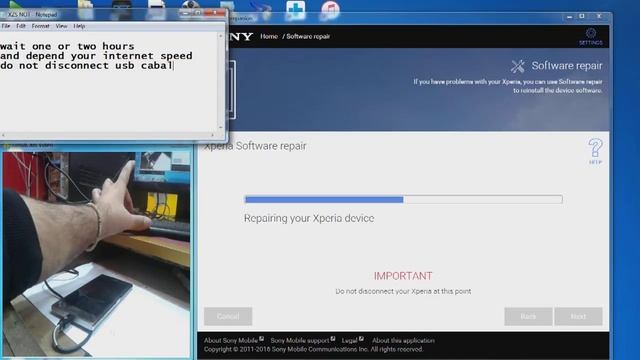
Task: Click the Software repair breadcrumb
Action: click(x=308, y=36)
